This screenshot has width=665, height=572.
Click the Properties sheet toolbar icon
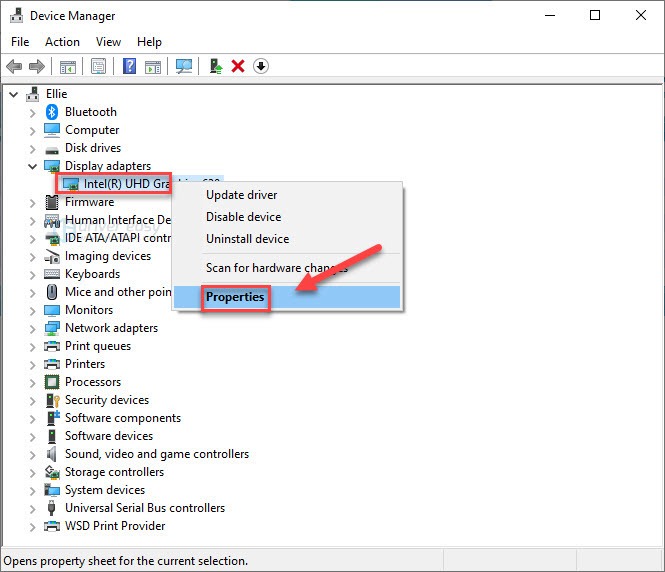(x=98, y=67)
